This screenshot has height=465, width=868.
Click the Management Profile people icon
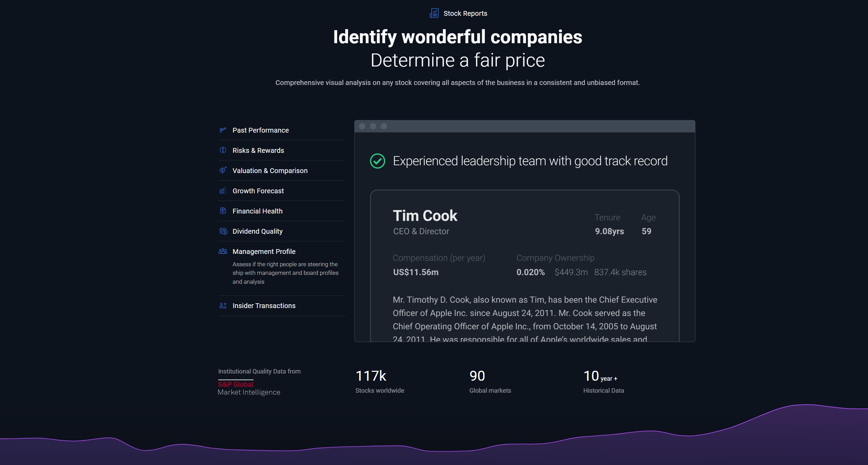(x=223, y=251)
